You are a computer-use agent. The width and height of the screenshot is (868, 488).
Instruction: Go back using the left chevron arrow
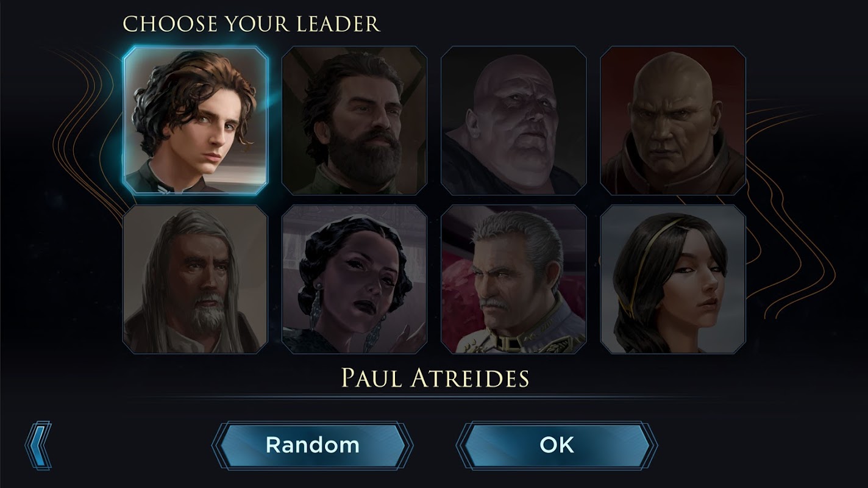pyautogui.click(x=38, y=445)
